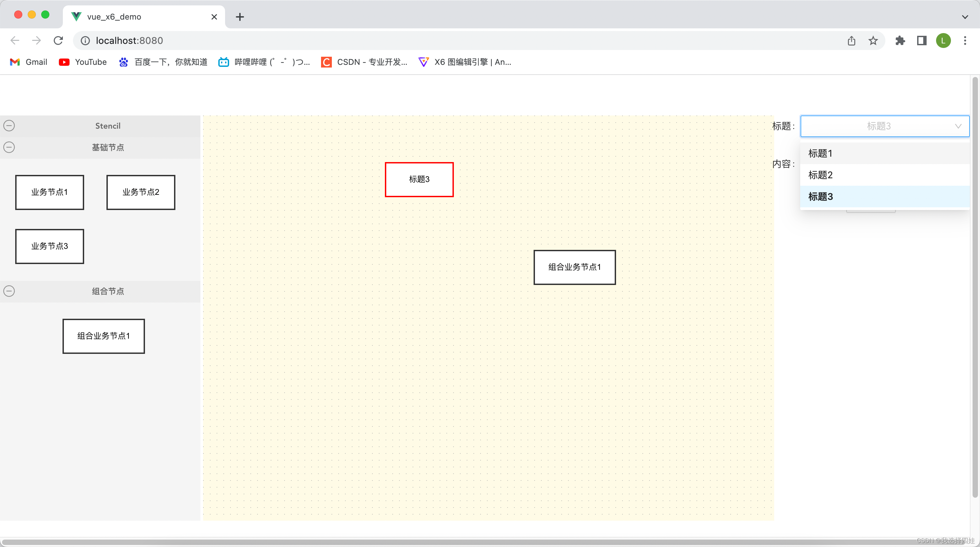Open a new tab with plus
The width and height of the screenshot is (980, 547).
[x=240, y=17]
